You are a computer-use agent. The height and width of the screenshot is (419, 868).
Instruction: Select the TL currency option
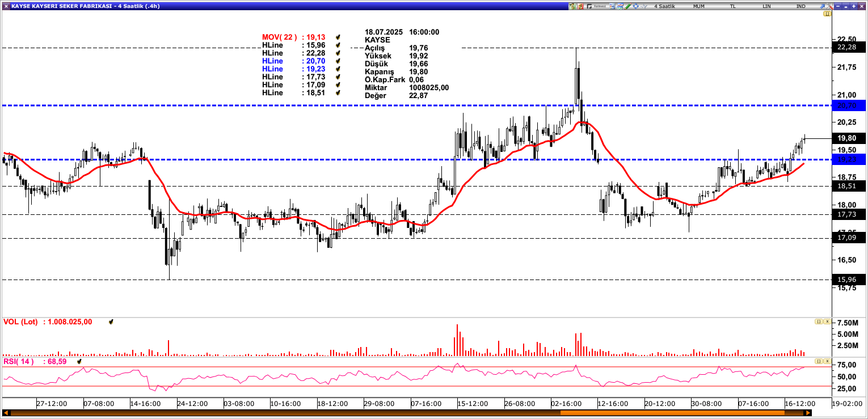point(732,6)
